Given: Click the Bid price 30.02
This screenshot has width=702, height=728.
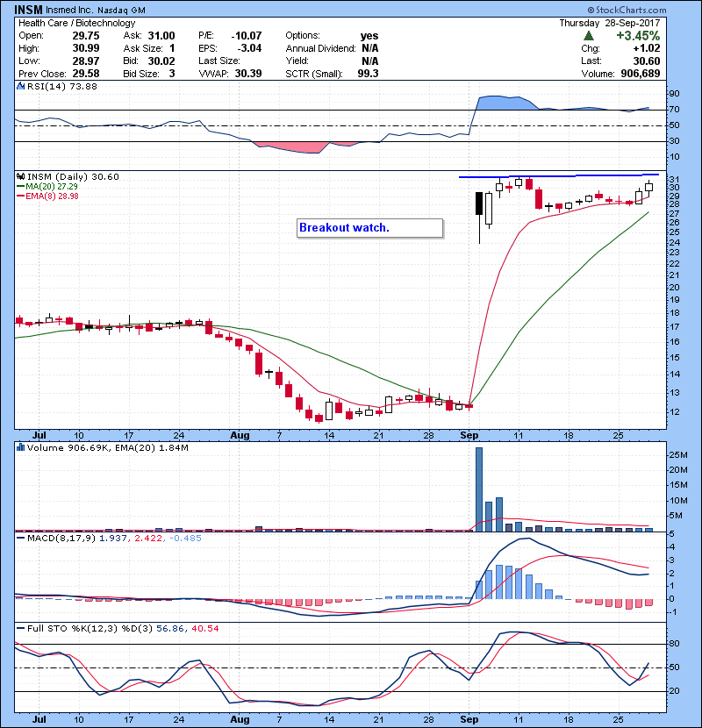Looking at the screenshot, I should (161, 61).
